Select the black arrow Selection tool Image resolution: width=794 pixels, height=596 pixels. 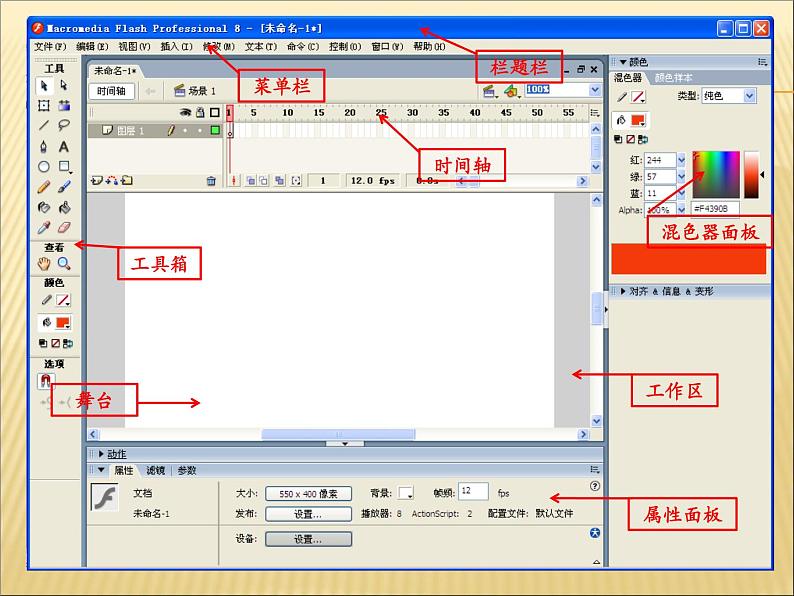(x=44, y=85)
